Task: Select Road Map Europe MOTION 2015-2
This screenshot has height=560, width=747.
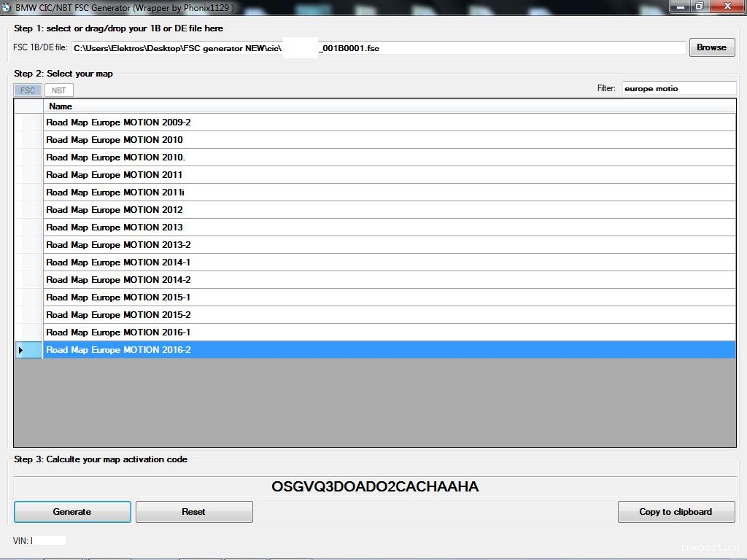Action: click(x=118, y=315)
